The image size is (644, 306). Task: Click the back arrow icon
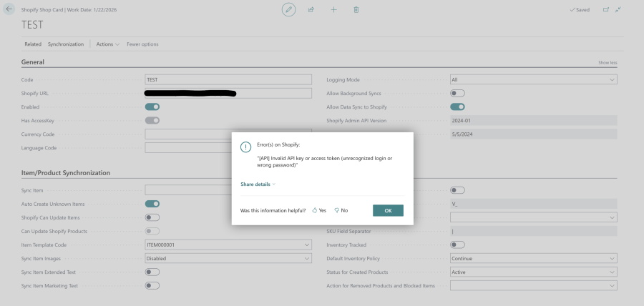(x=9, y=9)
